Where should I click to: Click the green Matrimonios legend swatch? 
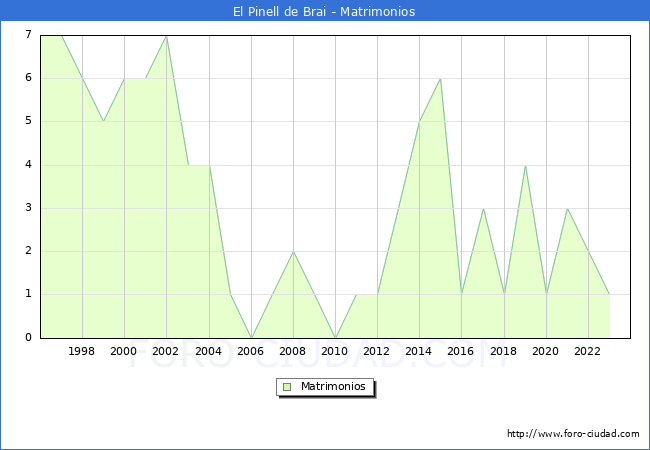pos(287,387)
